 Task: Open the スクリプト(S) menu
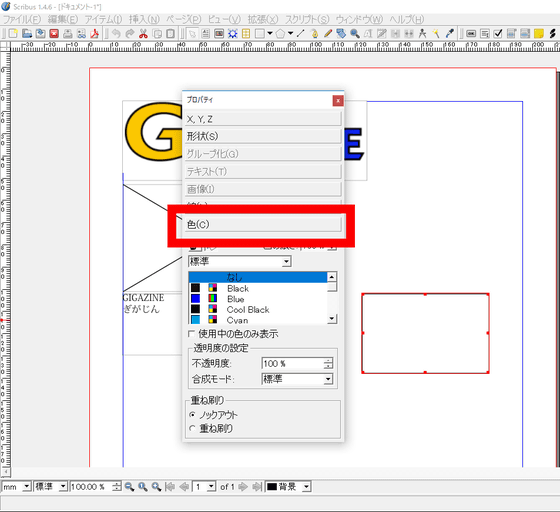(x=307, y=19)
